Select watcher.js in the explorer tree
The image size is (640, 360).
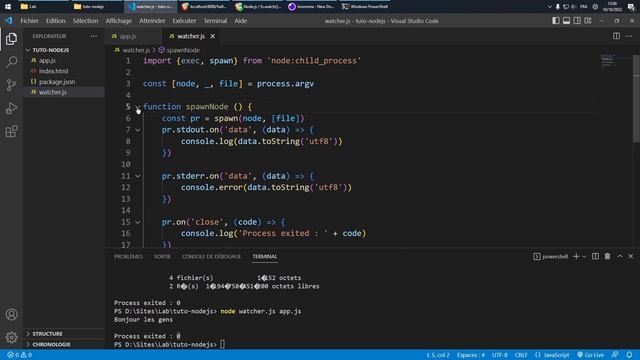[x=64, y=92]
